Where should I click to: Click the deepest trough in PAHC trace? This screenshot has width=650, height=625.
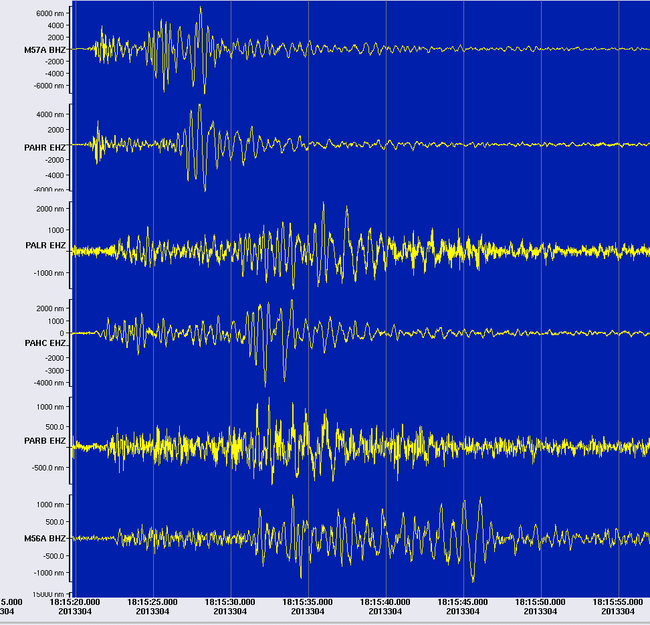click(265, 383)
